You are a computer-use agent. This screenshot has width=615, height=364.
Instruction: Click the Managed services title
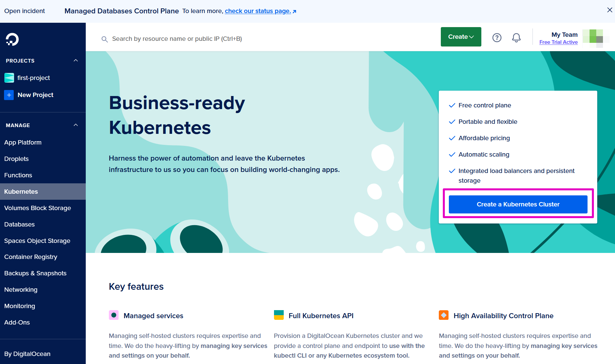(x=153, y=316)
